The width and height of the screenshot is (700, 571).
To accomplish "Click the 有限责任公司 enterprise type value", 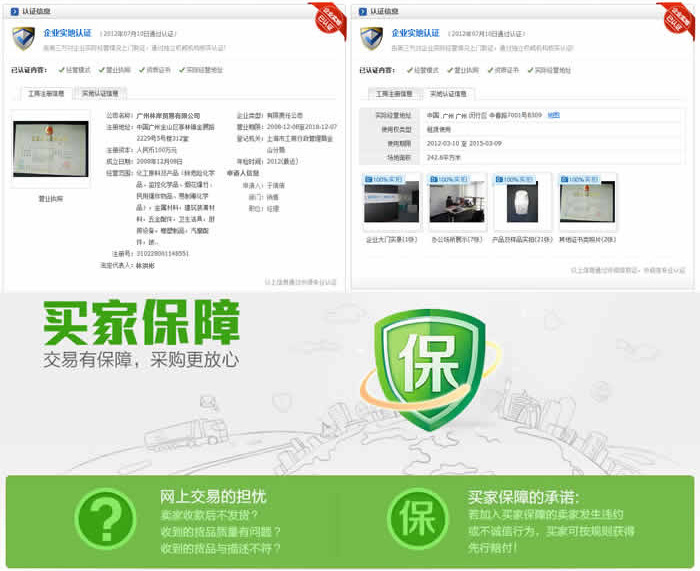I will (285, 116).
